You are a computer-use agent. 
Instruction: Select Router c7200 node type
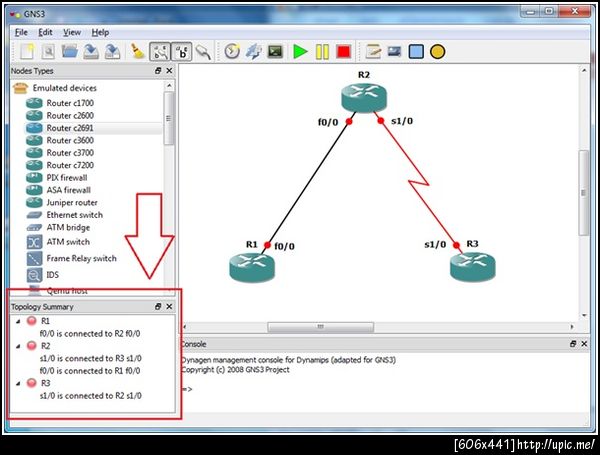click(70, 165)
